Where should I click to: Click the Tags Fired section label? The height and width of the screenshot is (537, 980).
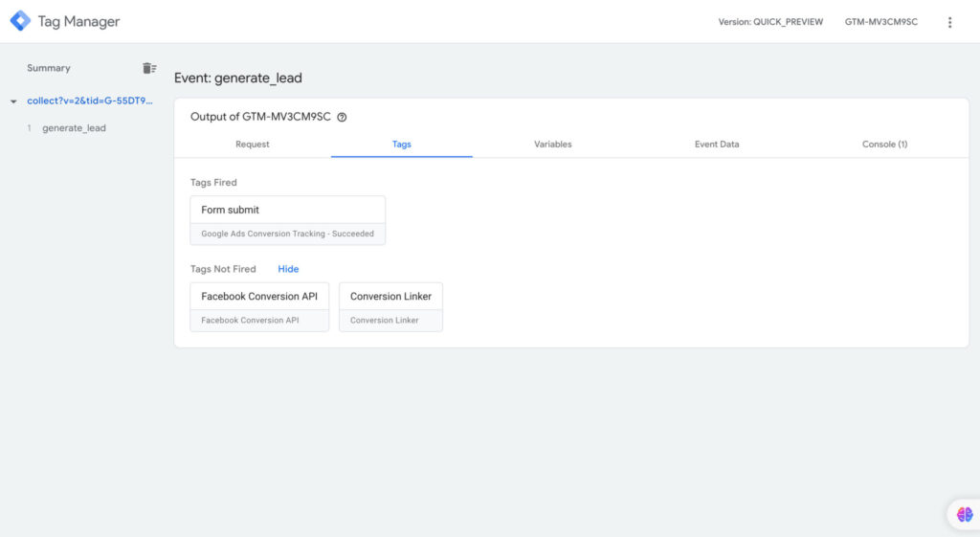pyautogui.click(x=213, y=183)
